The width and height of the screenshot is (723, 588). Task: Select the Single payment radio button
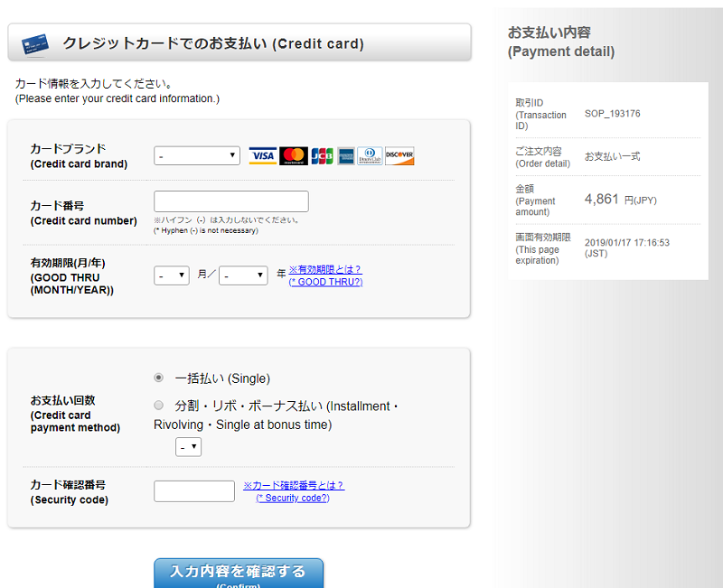click(x=159, y=378)
